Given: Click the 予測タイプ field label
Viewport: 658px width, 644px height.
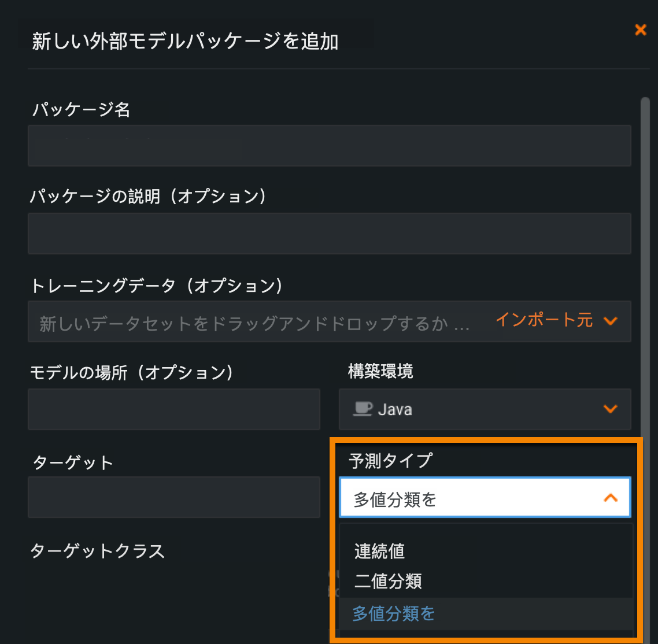Looking at the screenshot, I should (390, 461).
